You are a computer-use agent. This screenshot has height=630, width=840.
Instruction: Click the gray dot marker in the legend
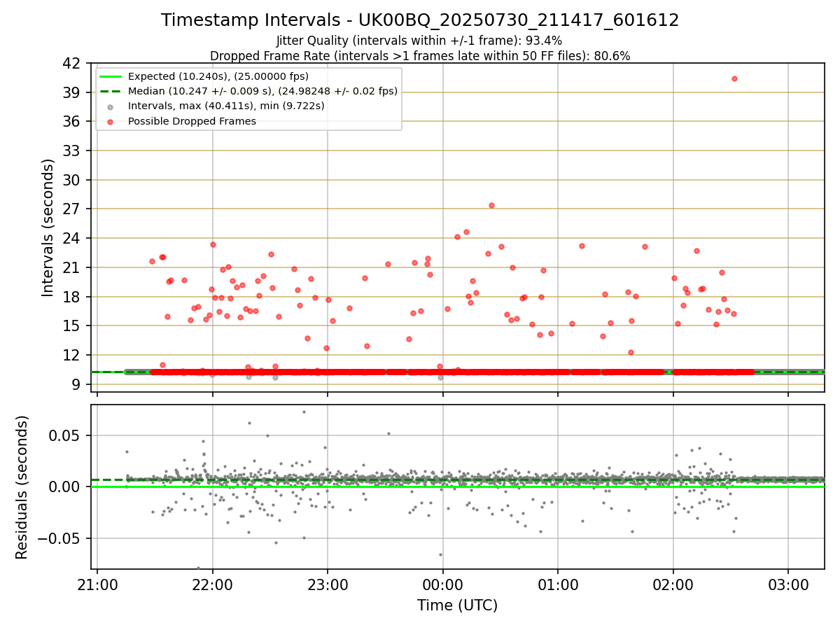tap(111, 106)
